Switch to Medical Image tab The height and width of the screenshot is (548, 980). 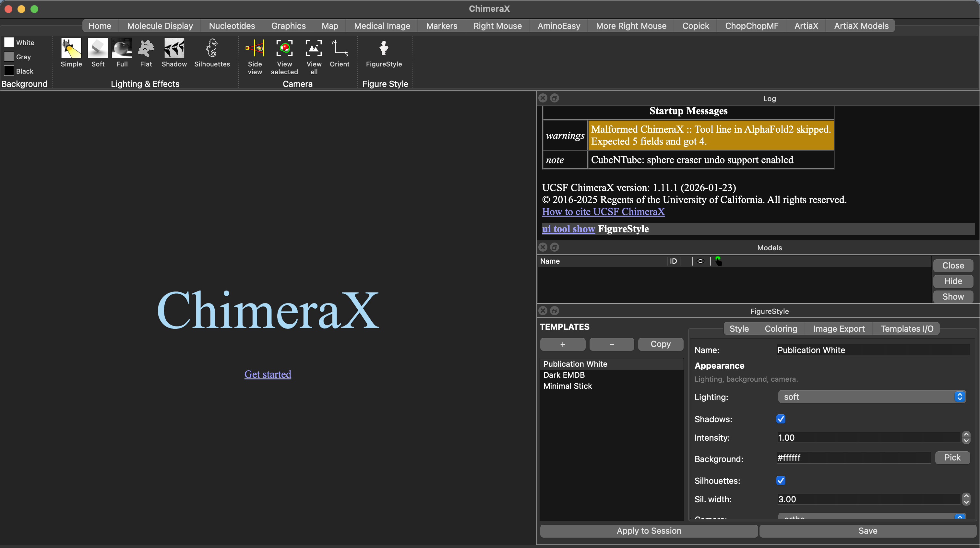(x=382, y=26)
